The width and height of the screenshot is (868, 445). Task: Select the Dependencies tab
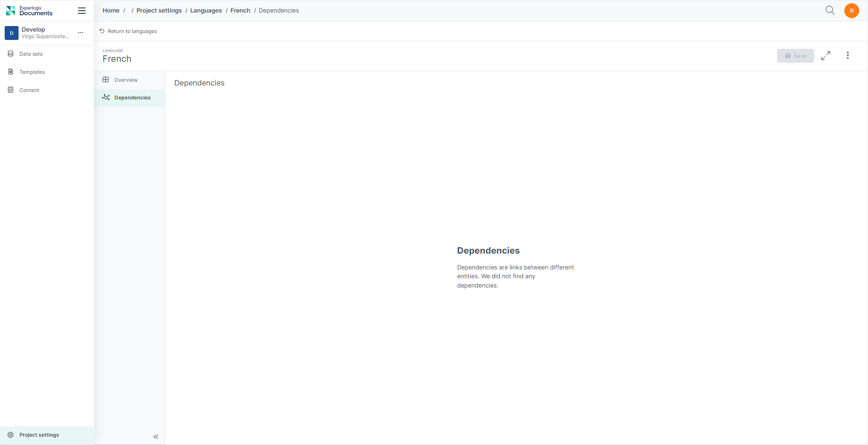[132, 98]
